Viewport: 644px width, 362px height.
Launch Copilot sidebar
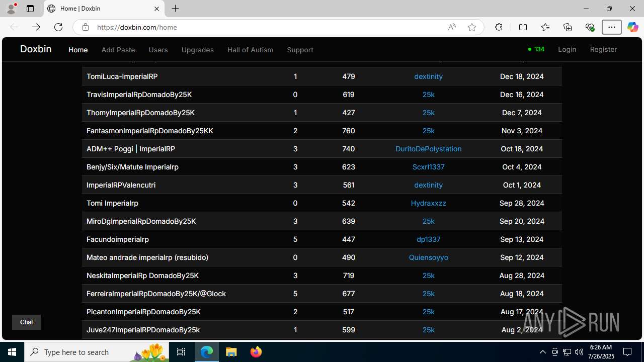tap(633, 27)
